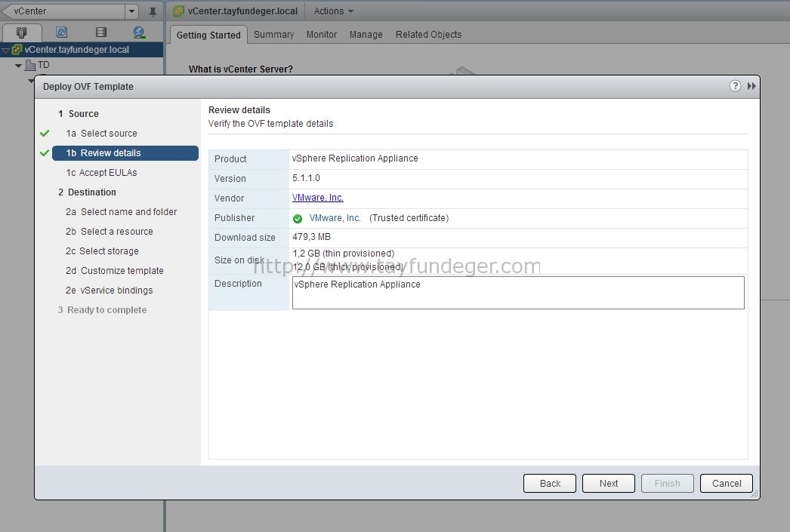The width and height of the screenshot is (790, 532).
Task: Go to wizard step 1a Select source
Action: click(101, 134)
